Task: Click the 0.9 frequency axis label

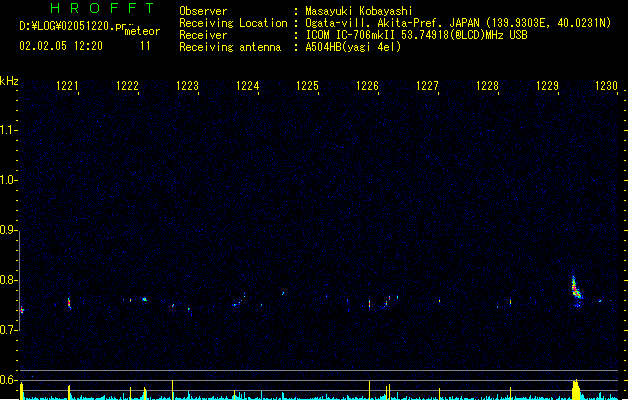Action: pos(7,230)
